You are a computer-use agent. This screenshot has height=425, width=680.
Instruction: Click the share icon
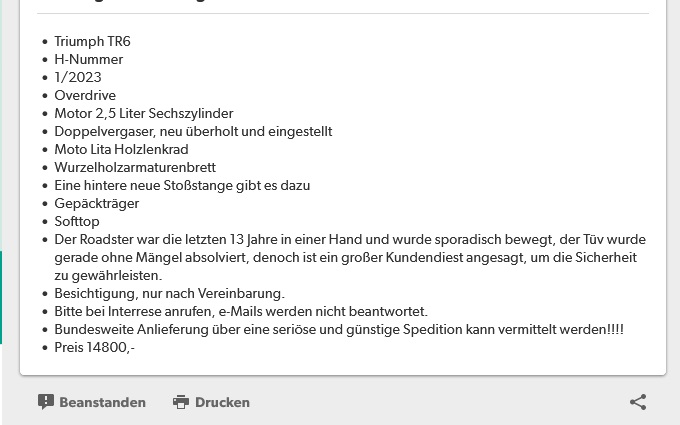pos(638,402)
